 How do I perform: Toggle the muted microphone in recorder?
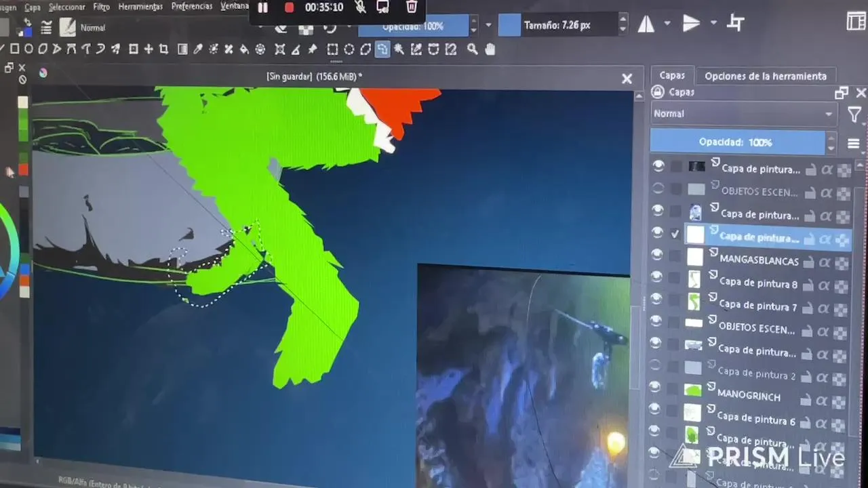[x=360, y=7]
